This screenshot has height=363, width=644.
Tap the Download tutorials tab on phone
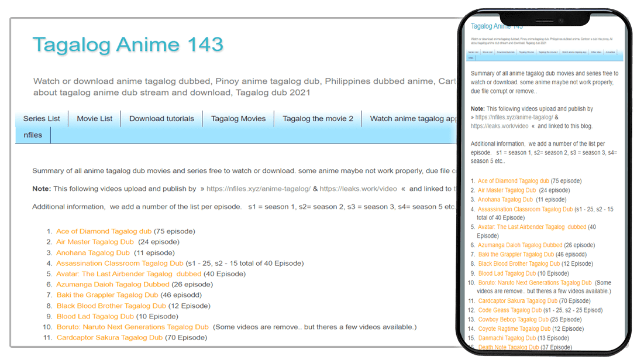pos(505,52)
